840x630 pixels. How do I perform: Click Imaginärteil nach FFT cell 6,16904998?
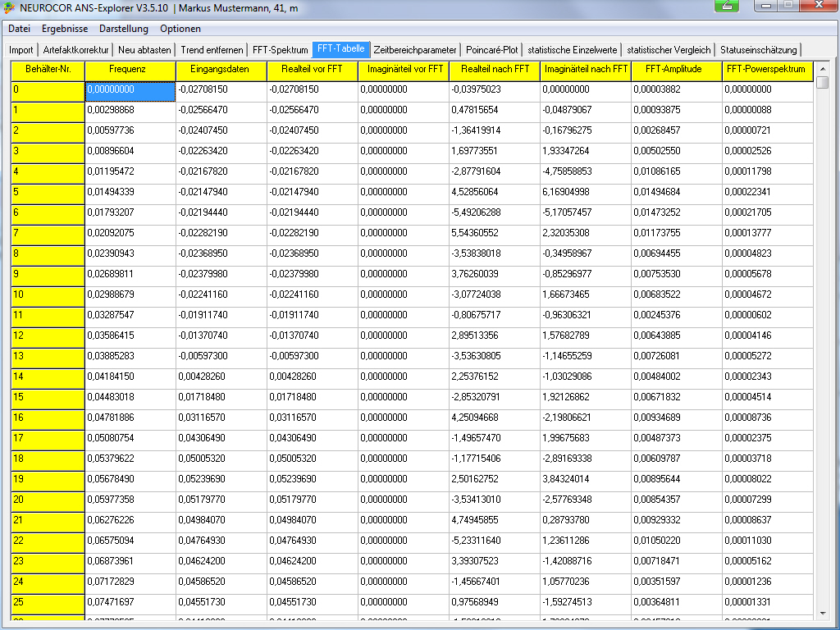click(586, 194)
